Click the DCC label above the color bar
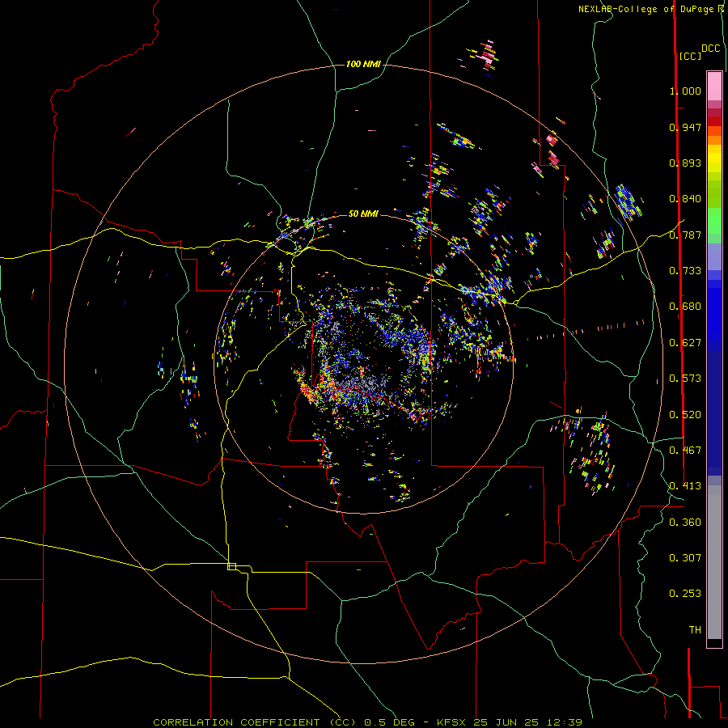This screenshot has width=728, height=728. 710,49
